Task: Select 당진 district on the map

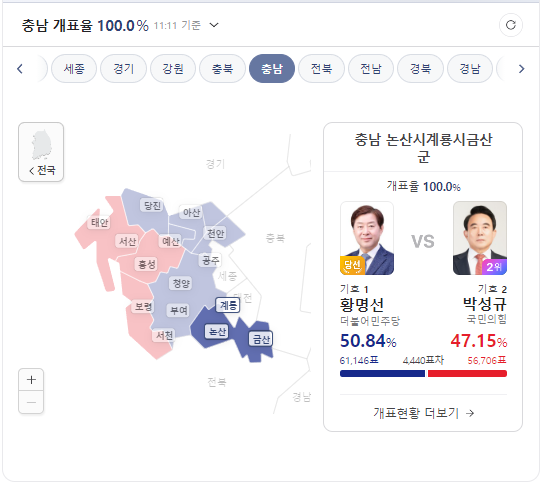Action: (x=152, y=206)
